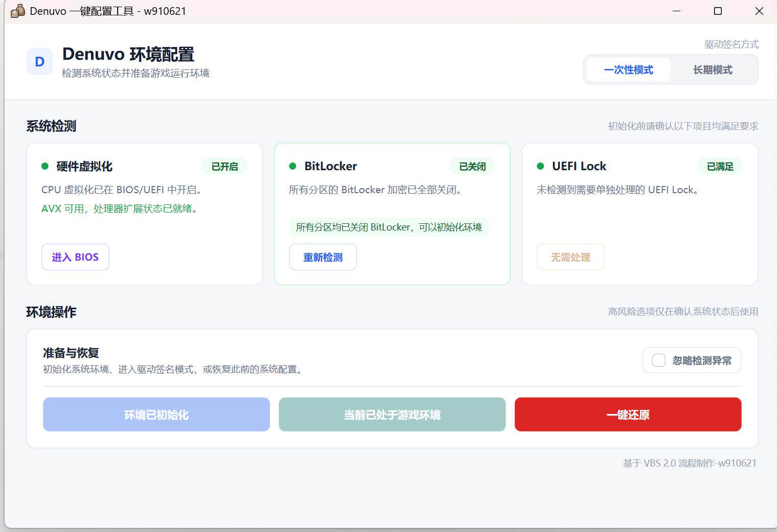The image size is (777, 532).
Task: Select the 一次性模式 signing mode
Action: click(629, 70)
